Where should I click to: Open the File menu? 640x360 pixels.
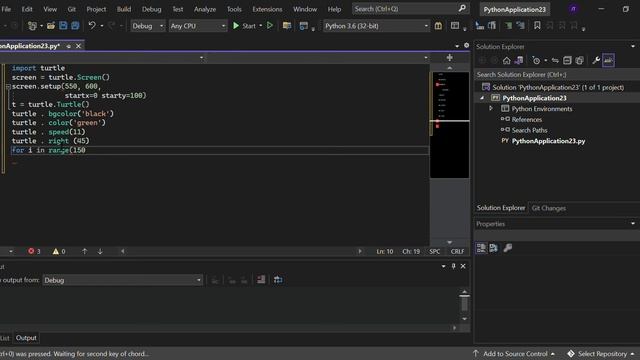[6, 9]
